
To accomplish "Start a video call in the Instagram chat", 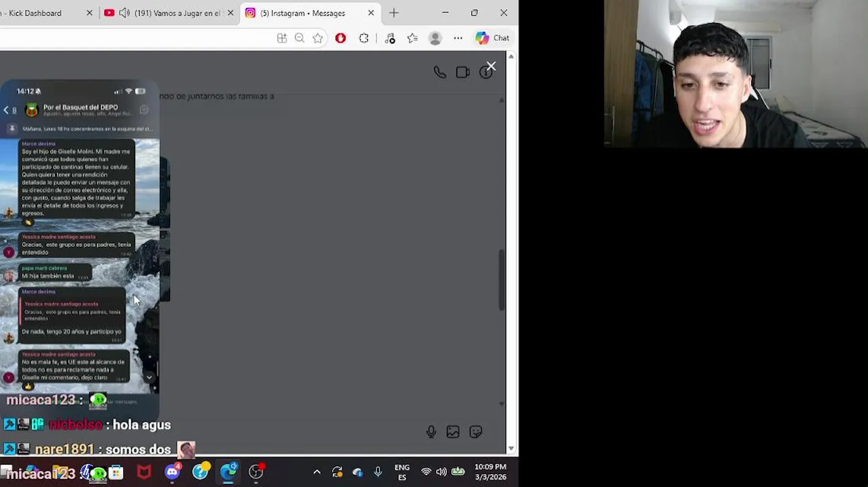I will [462, 72].
